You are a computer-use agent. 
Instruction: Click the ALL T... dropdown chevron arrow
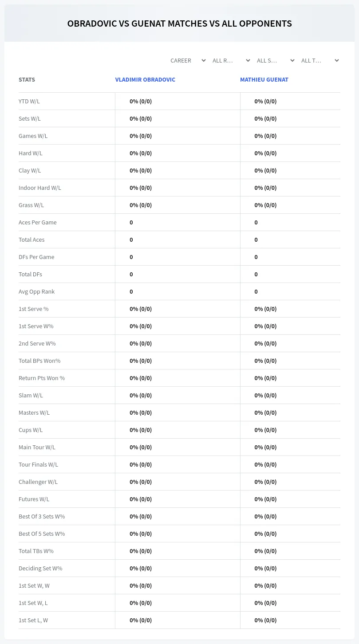click(336, 60)
